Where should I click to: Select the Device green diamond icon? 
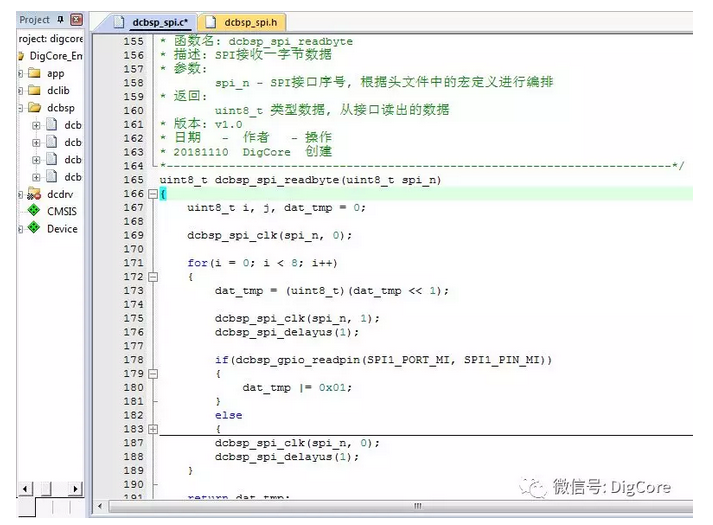point(34,227)
